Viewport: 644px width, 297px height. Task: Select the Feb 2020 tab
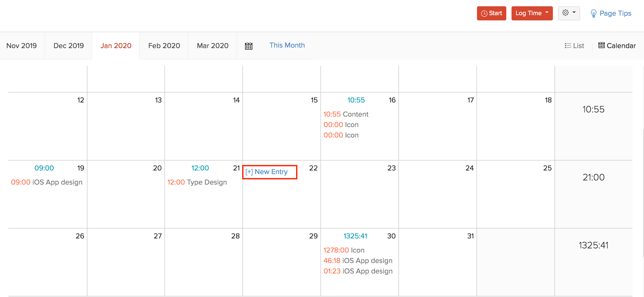163,45
